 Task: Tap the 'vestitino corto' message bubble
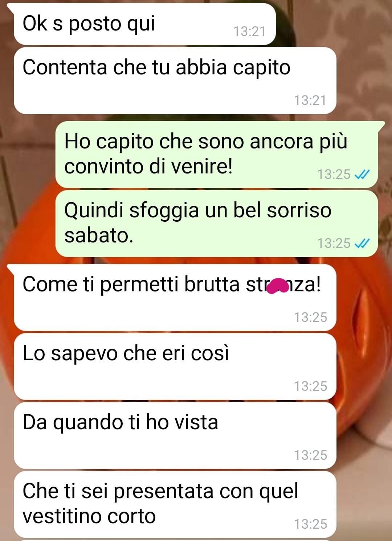(x=175, y=504)
